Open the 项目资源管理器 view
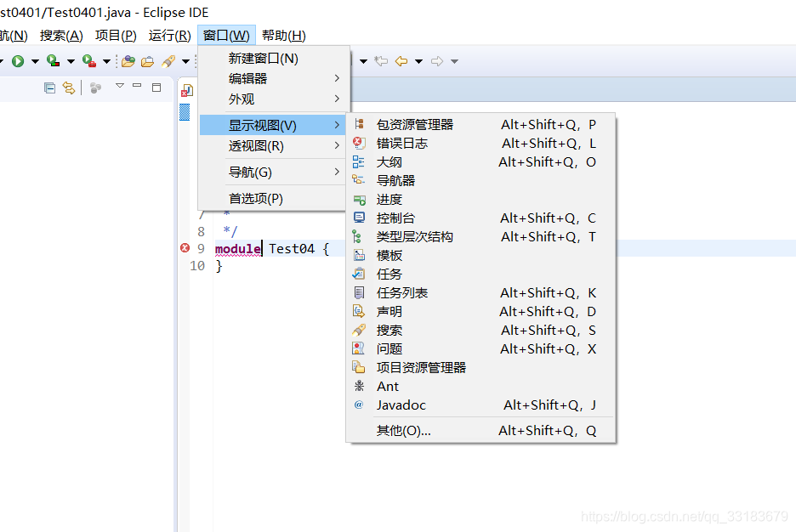The width and height of the screenshot is (796, 532). point(480,368)
